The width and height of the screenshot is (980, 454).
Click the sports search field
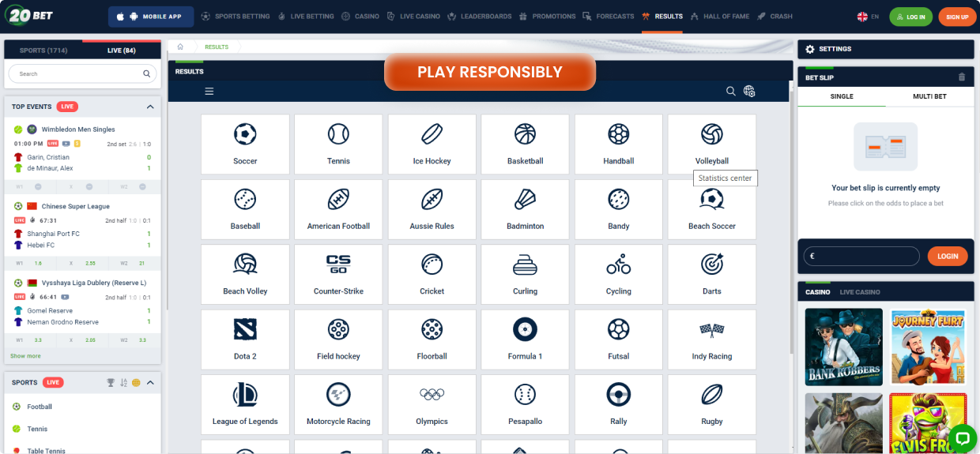click(x=82, y=73)
